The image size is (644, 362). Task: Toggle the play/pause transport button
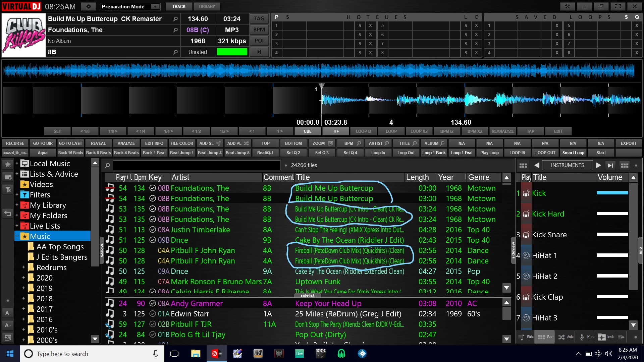coord(336,131)
